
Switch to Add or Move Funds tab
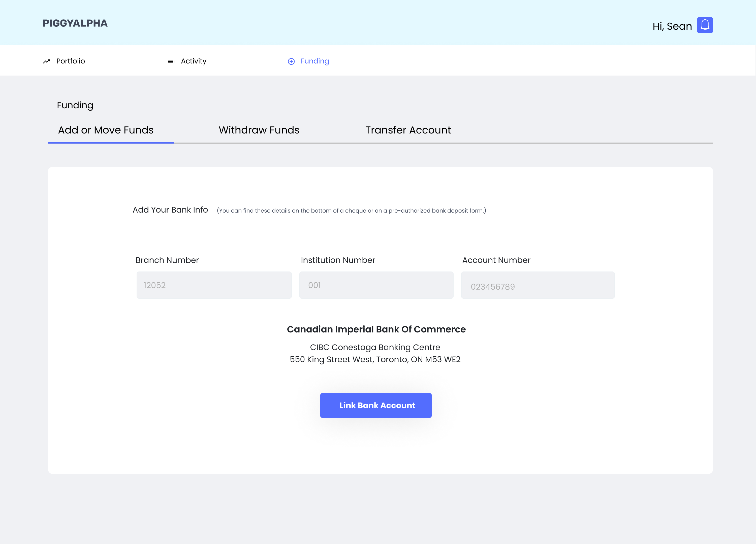(106, 130)
